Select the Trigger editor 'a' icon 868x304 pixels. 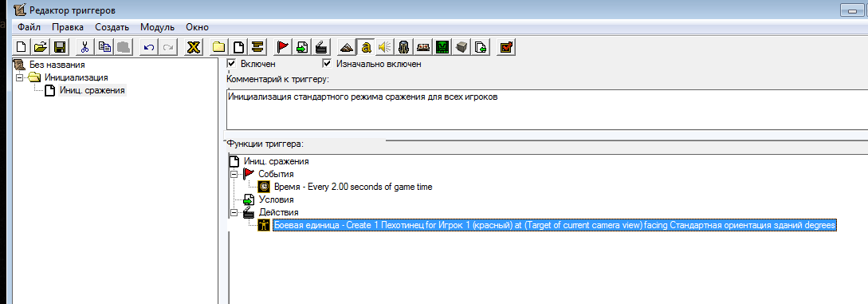[365, 46]
